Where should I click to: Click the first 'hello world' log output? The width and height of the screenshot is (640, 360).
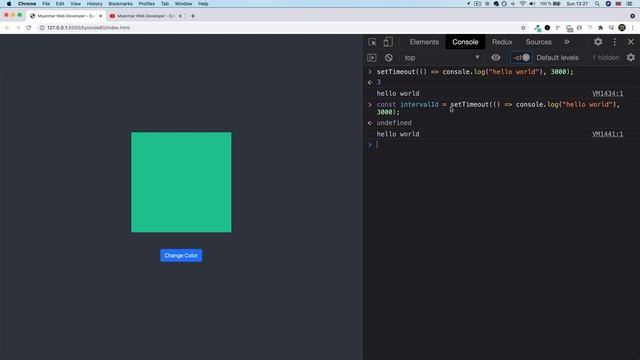(x=398, y=93)
